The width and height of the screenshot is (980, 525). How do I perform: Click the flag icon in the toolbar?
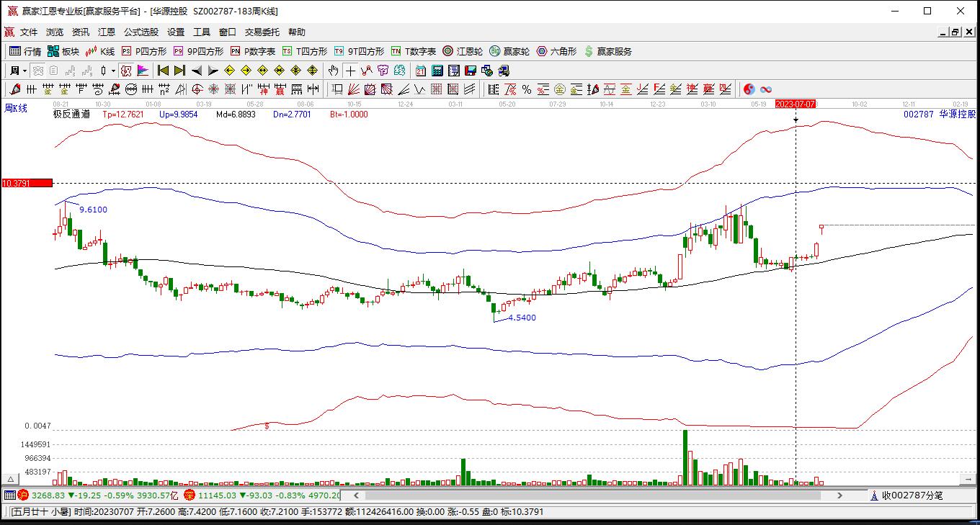pyautogui.click(x=143, y=71)
